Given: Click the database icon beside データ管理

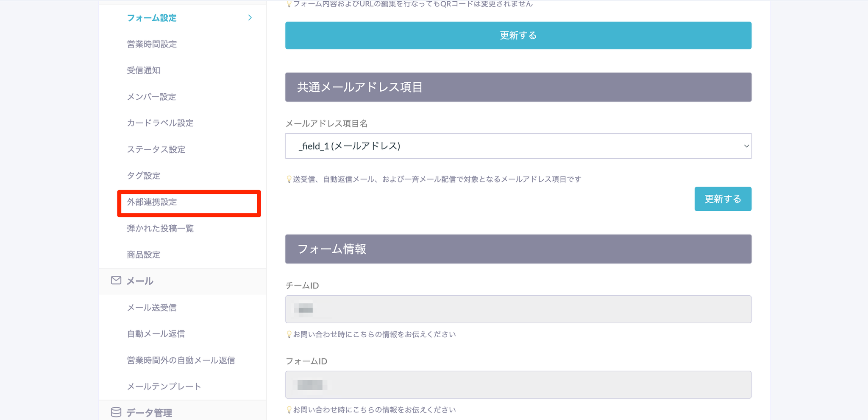Looking at the screenshot, I should tap(116, 412).
